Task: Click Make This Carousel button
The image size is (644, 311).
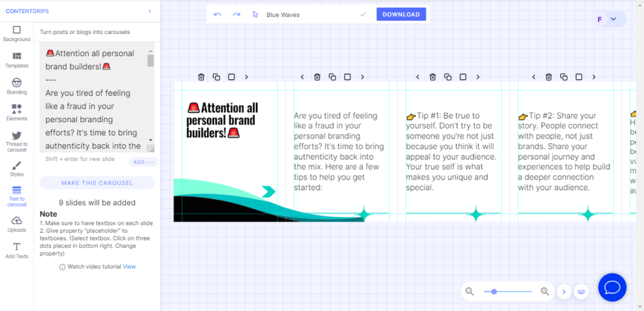Action: [x=97, y=183]
